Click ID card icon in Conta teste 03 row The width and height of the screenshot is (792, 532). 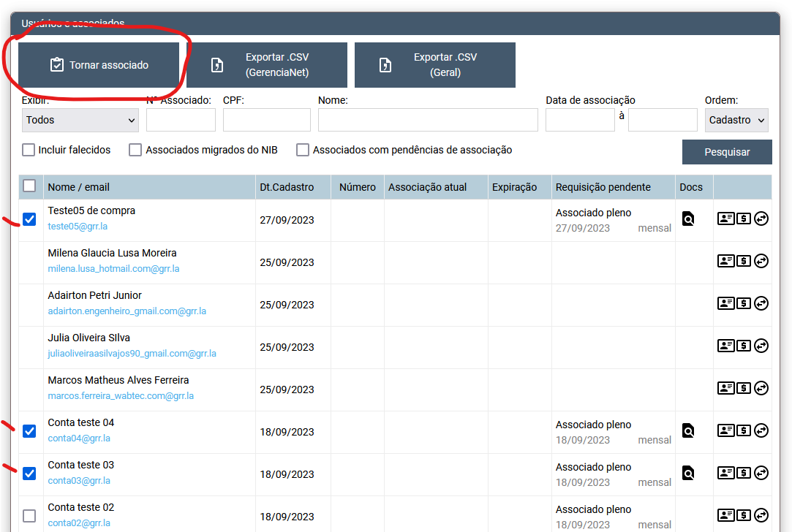[x=725, y=474]
